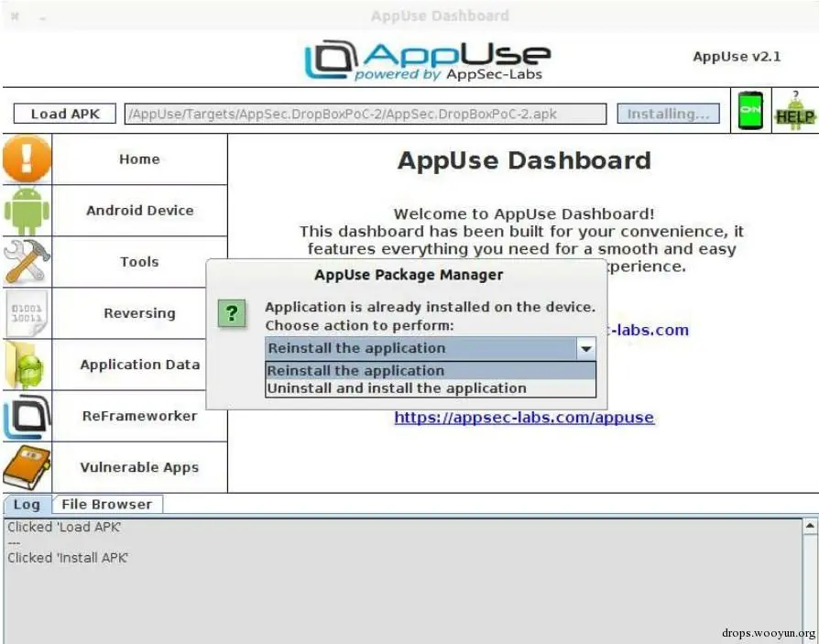Click the Vulnerable Apps book icon
Image resolution: width=819 pixels, height=644 pixels.
27,467
